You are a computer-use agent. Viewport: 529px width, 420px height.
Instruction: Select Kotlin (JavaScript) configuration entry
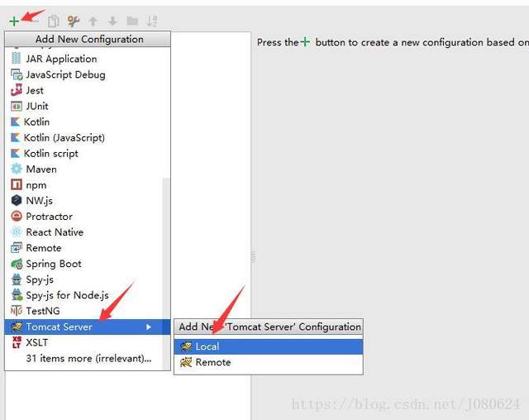tap(88, 137)
